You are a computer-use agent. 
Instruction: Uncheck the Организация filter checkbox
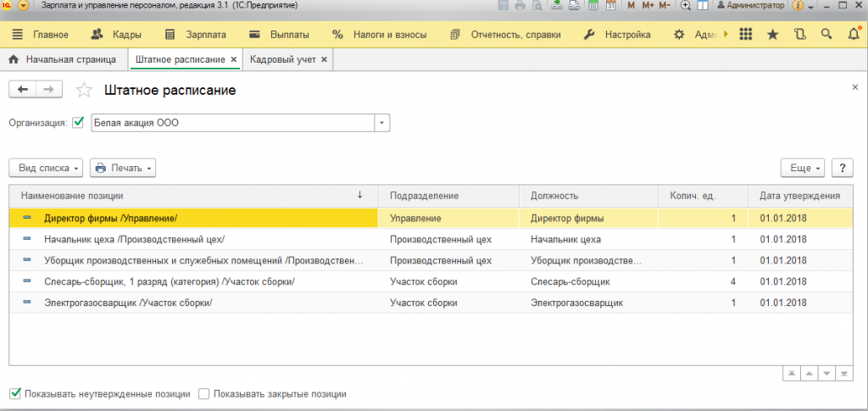79,123
